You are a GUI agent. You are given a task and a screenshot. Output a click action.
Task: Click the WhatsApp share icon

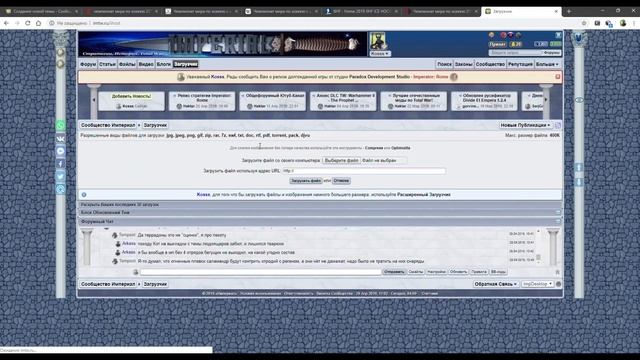point(60,125)
